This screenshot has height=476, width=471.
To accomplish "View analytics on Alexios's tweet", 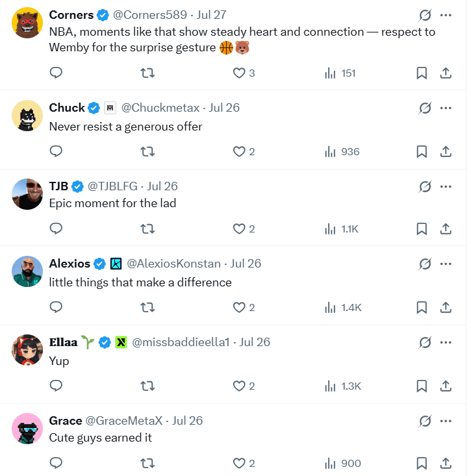I will coord(342,308).
